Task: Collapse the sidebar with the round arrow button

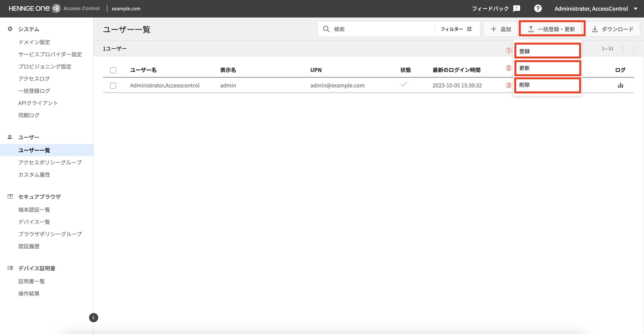Action: [93, 317]
